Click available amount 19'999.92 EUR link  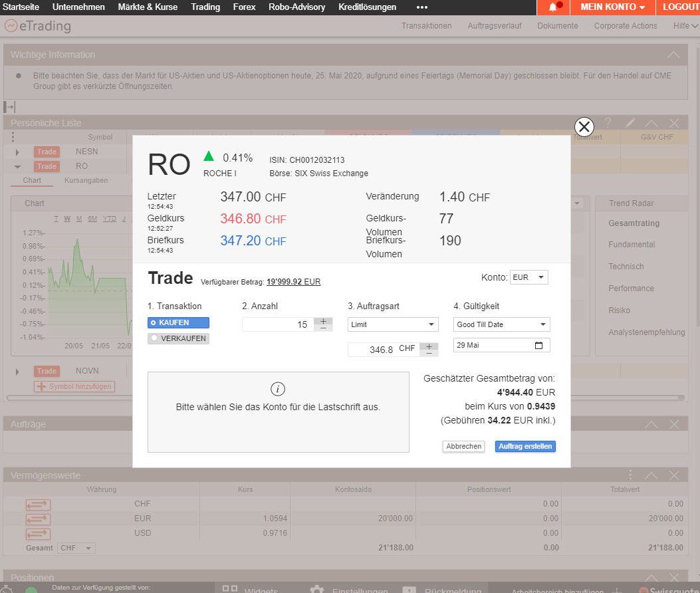tap(293, 282)
